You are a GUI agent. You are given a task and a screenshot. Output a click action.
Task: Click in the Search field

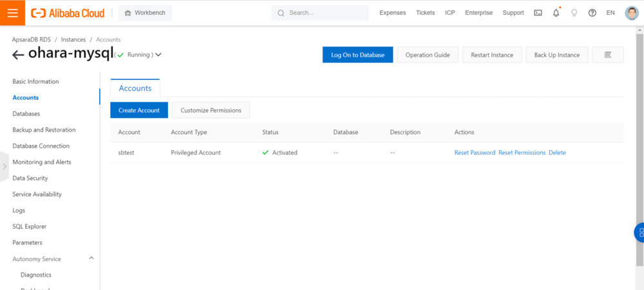click(x=322, y=13)
